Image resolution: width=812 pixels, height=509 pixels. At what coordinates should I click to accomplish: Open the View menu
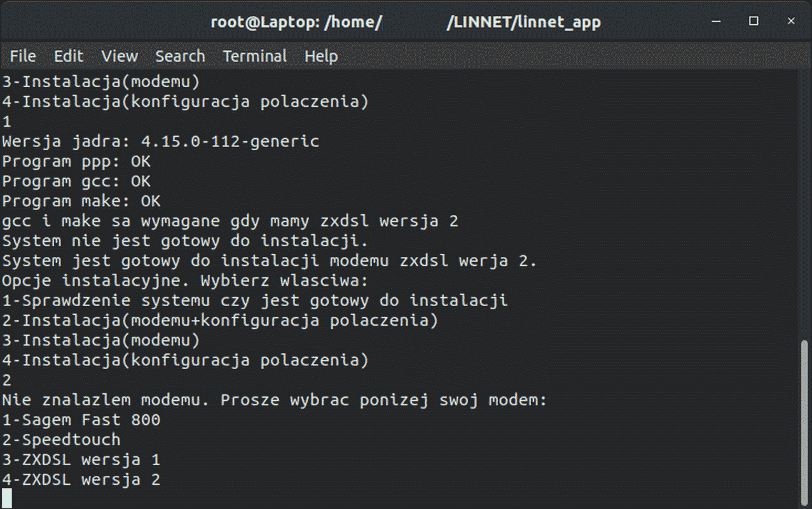tap(120, 56)
